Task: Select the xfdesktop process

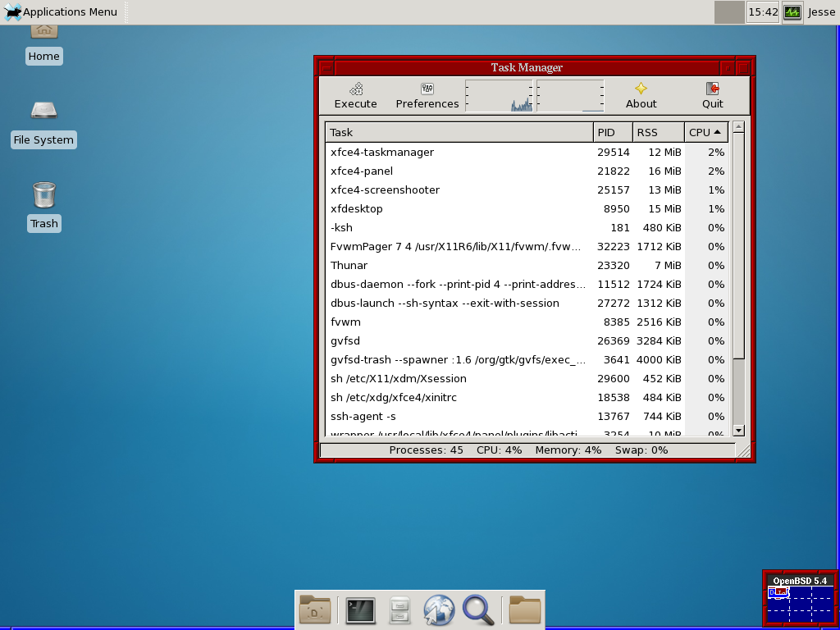Action: pos(527,208)
